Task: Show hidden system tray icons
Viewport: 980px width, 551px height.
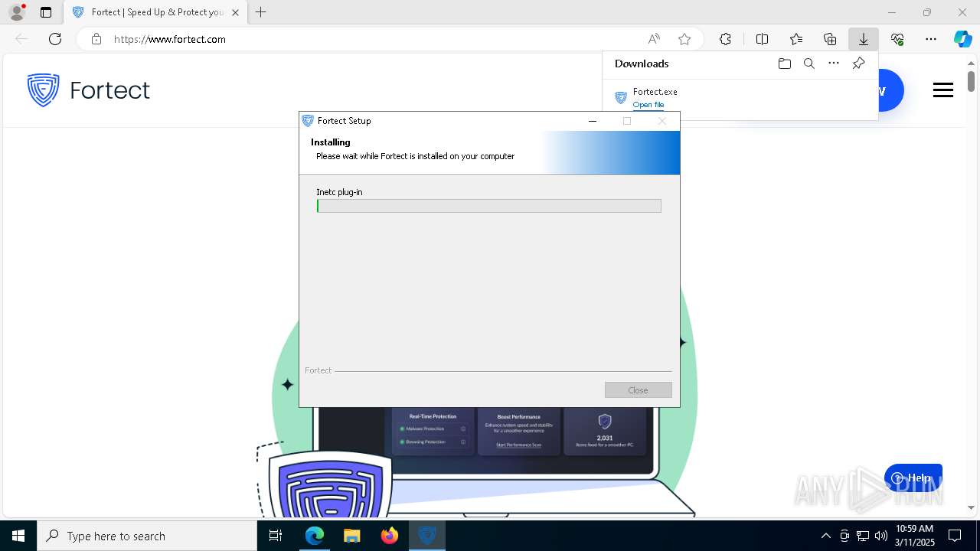Action: (825, 536)
